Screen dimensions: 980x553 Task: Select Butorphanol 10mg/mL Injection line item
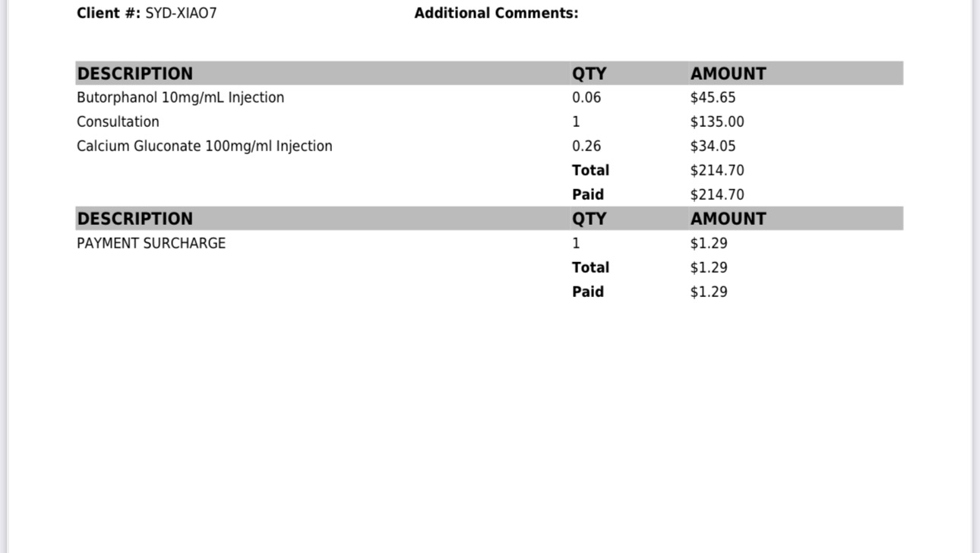coord(181,97)
